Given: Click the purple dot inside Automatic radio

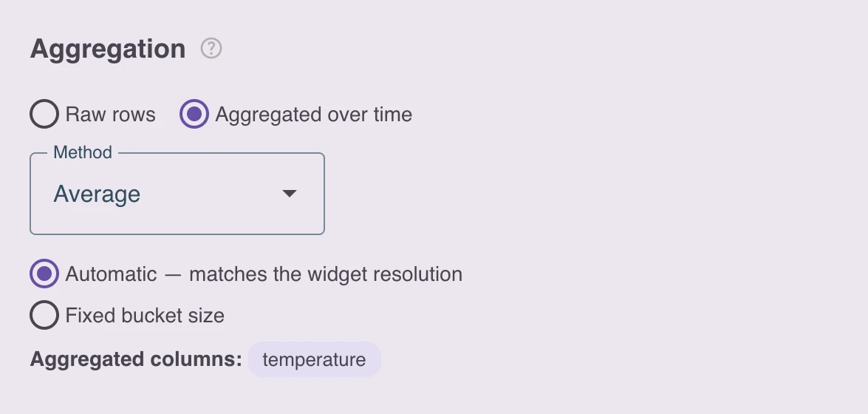Looking at the screenshot, I should (x=44, y=274).
